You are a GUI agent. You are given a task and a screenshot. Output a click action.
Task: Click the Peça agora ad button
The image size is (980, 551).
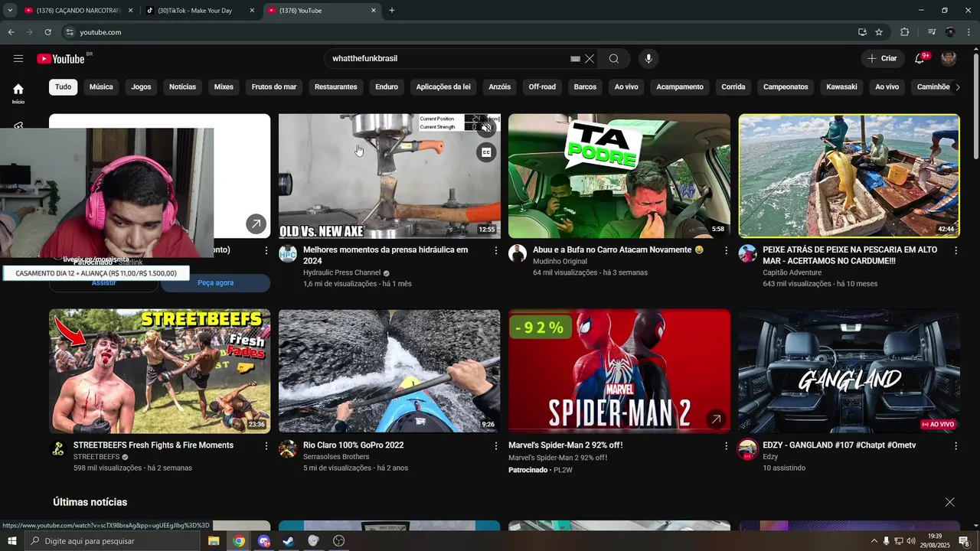215,283
